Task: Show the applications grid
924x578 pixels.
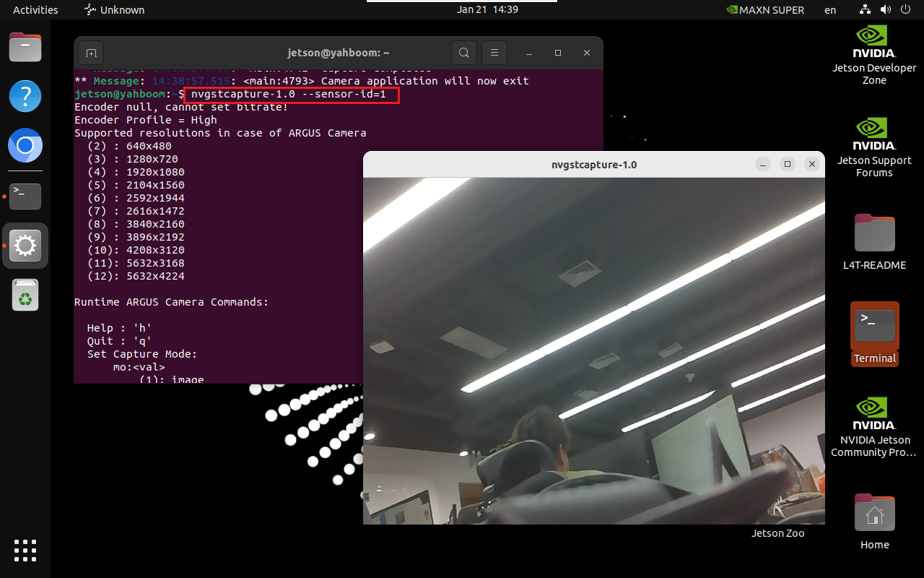Action: point(25,550)
